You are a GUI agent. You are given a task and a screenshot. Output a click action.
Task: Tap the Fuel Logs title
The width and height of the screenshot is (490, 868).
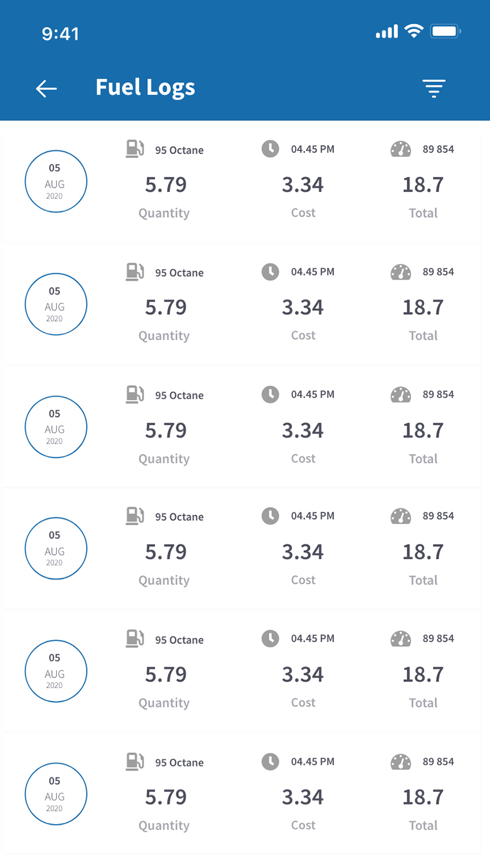pos(145,88)
